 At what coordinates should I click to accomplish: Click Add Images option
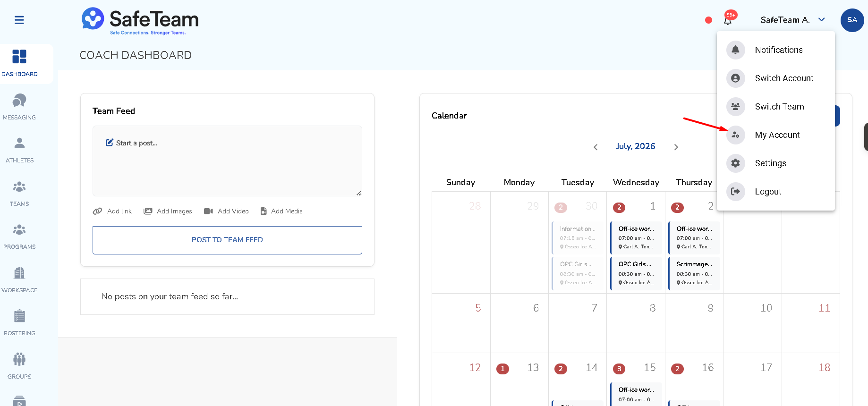[x=168, y=211]
